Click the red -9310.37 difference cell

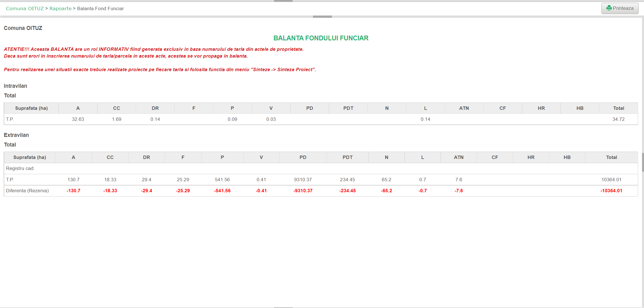point(303,191)
